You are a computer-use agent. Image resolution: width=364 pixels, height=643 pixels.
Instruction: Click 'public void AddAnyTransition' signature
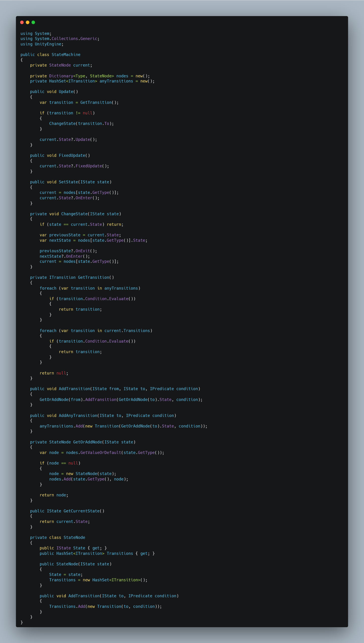coord(103,416)
